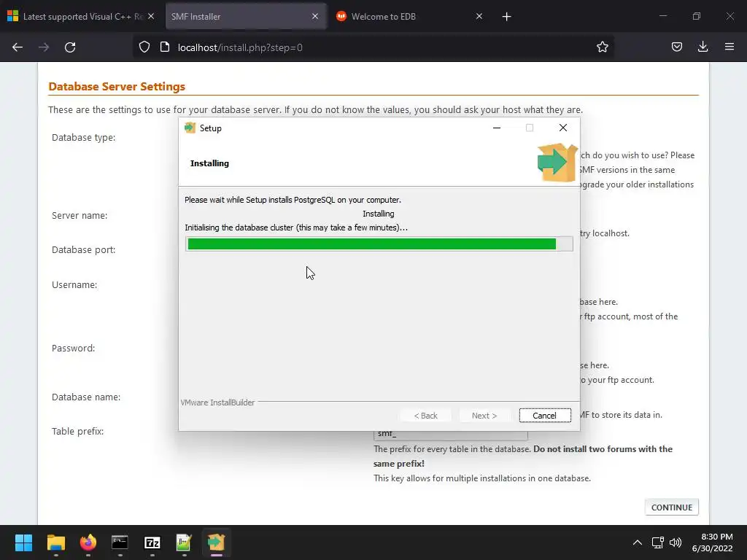The height and width of the screenshot is (560, 747).
Task: Click the 'Database name:' label
Action: 86,397
